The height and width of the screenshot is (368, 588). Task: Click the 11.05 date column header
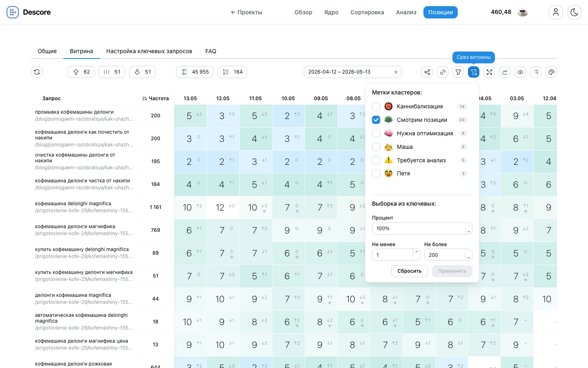pos(256,99)
